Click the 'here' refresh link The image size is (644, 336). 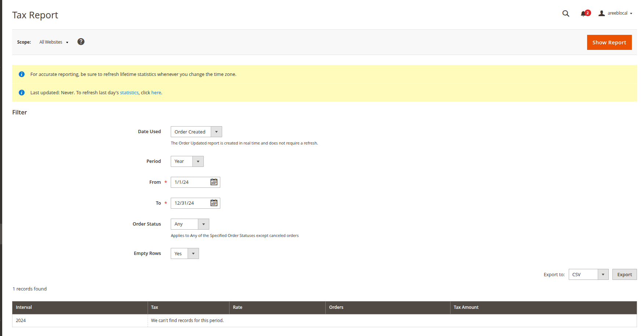(156, 93)
